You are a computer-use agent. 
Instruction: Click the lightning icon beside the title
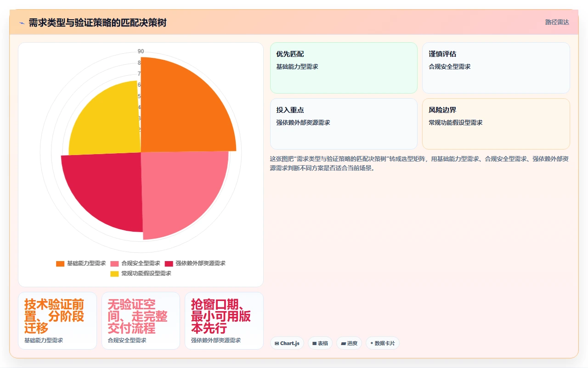click(x=22, y=22)
